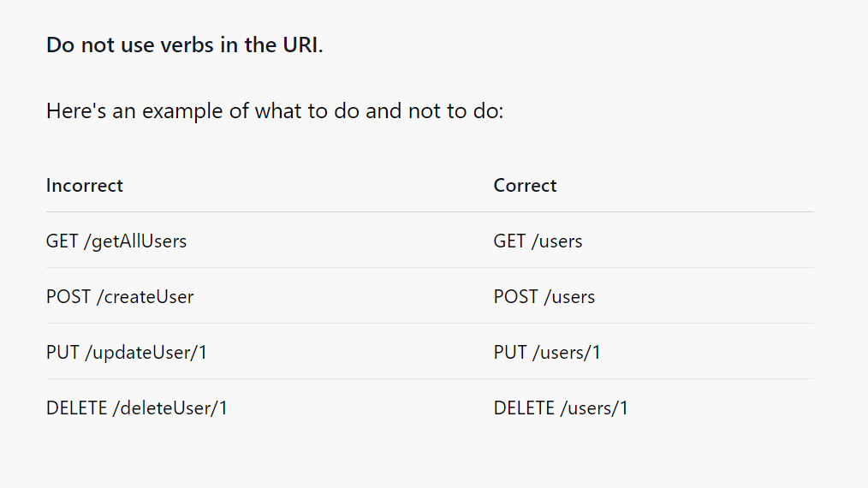Select the "POST /createUser" cell

coord(120,297)
